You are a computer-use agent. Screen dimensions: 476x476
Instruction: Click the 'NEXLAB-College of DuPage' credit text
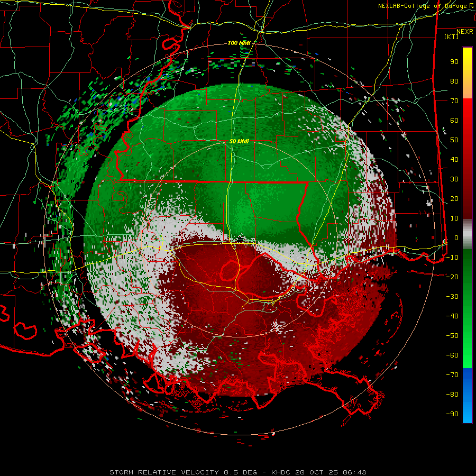pyautogui.click(x=423, y=6)
